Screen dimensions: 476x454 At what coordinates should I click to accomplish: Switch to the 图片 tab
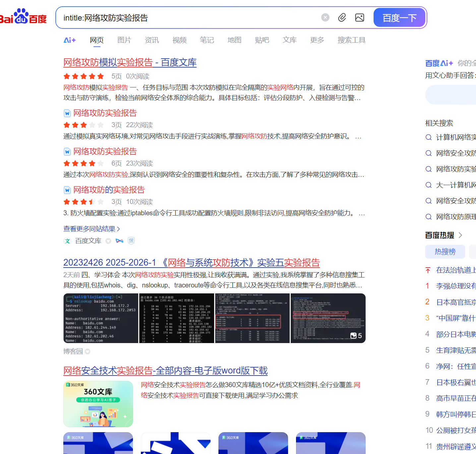point(124,40)
